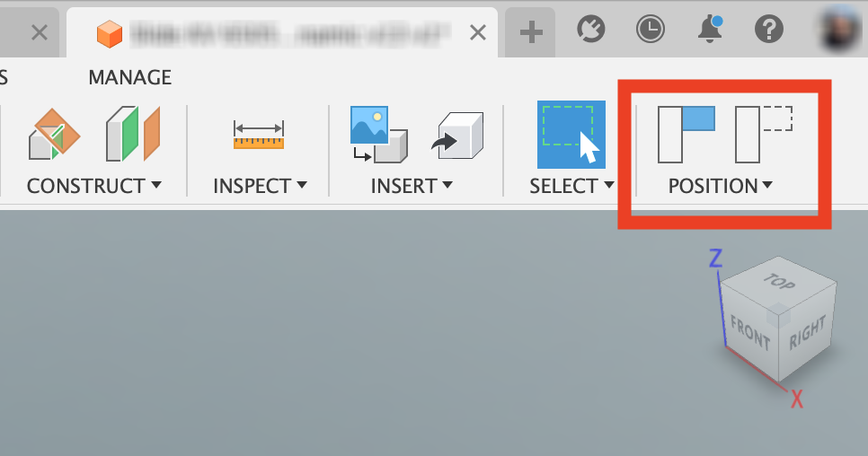Click the Insert Derive arrow-cube icon

(457, 136)
